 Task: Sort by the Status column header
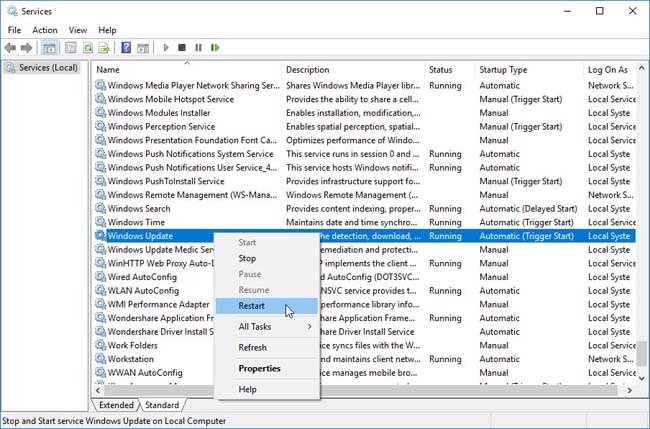tap(449, 70)
